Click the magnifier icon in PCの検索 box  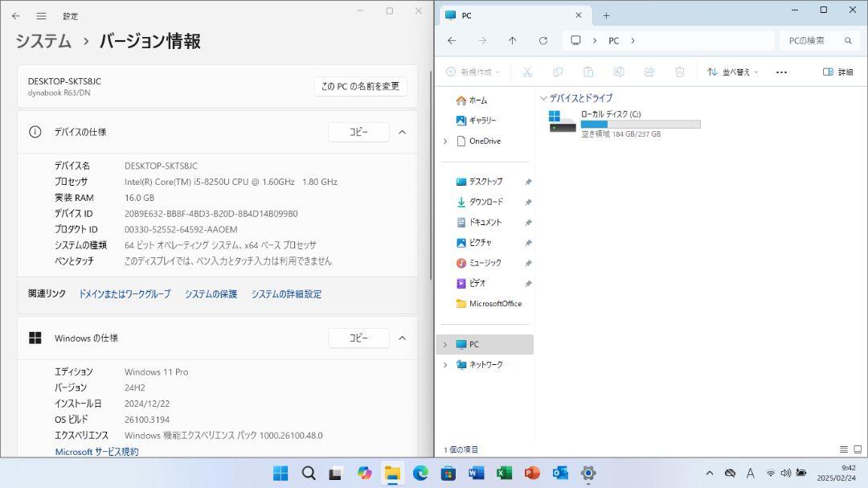(848, 40)
